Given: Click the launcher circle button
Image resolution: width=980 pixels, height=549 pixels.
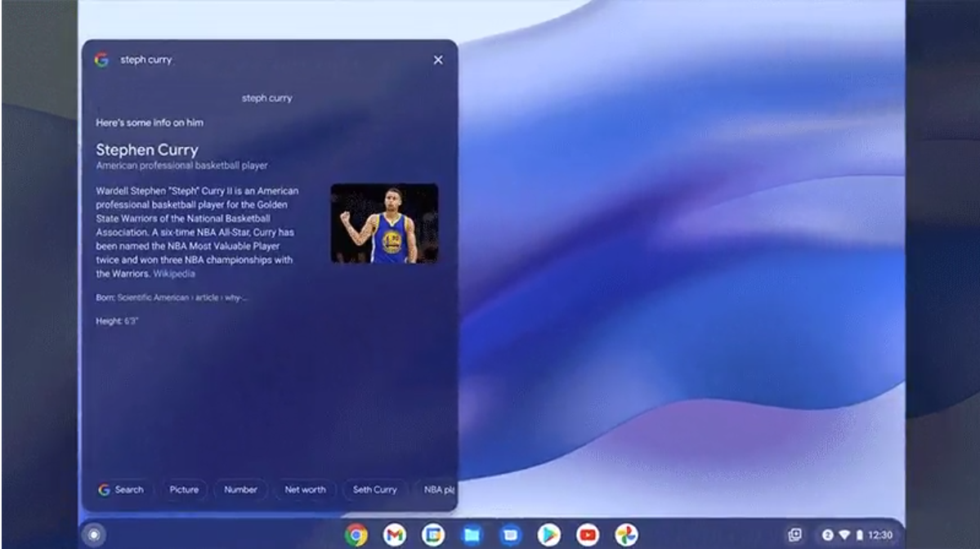Looking at the screenshot, I should 94,534.
